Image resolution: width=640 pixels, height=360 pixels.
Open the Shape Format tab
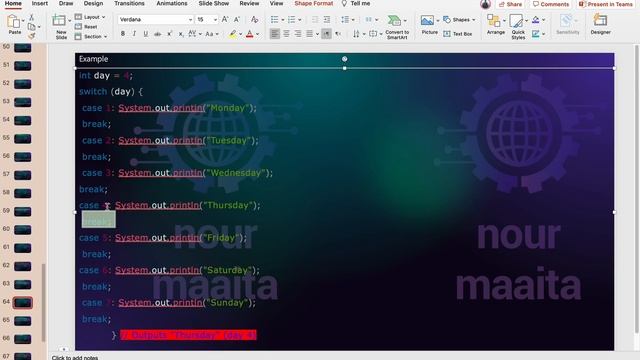(313, 3)
